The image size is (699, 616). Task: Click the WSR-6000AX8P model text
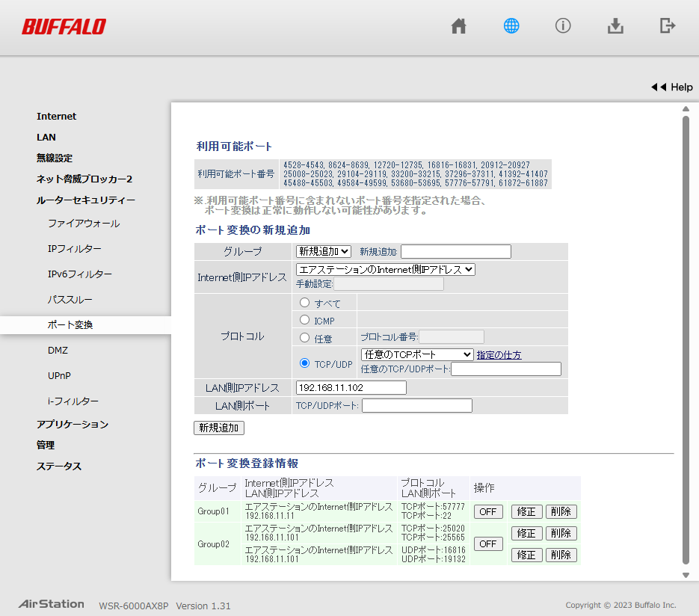coord(134,606)
